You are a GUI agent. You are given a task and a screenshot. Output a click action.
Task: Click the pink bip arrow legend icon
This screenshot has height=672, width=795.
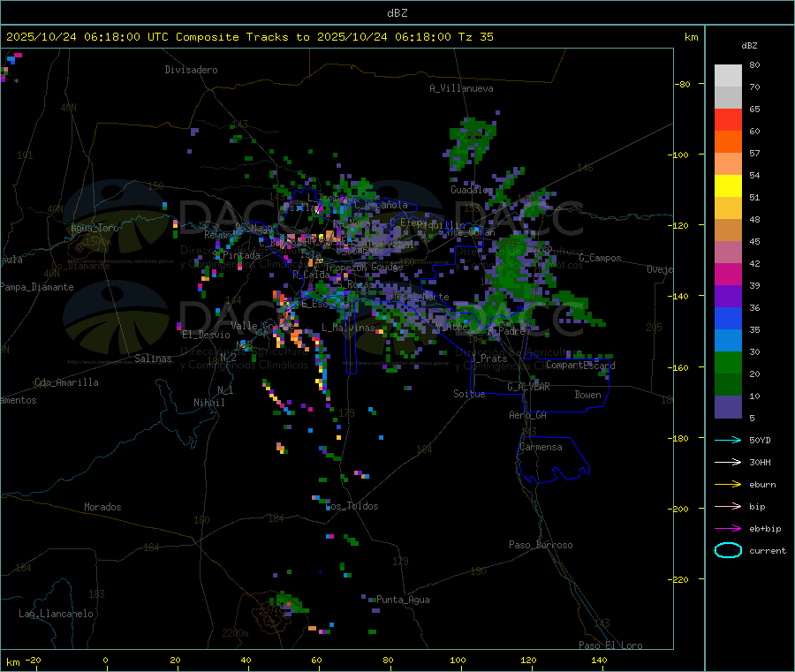pyautogui.click(x=728, y=506)
